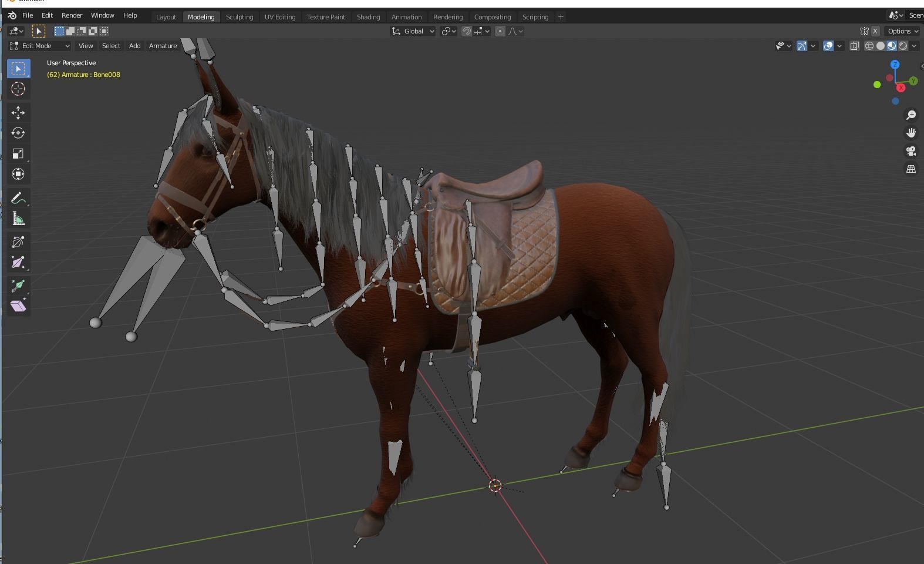Toggle X-ray mode
Screen dimensions: 924x564
pos(855,46)
